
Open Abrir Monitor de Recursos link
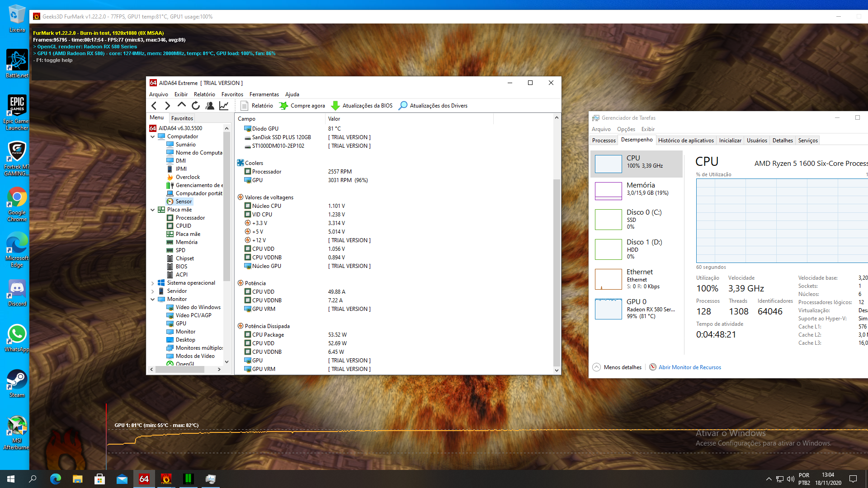(x=685, y=367)
